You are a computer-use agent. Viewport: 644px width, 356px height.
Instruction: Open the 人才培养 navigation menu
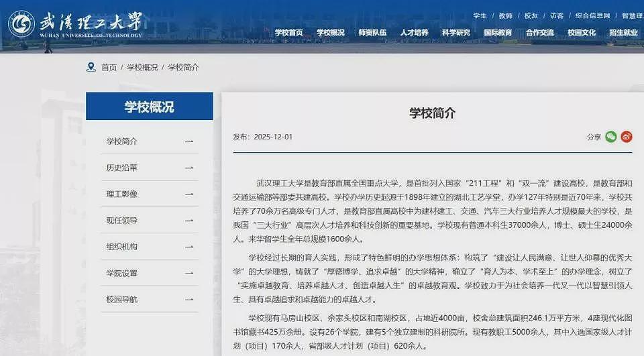click(x=415, y=32)
